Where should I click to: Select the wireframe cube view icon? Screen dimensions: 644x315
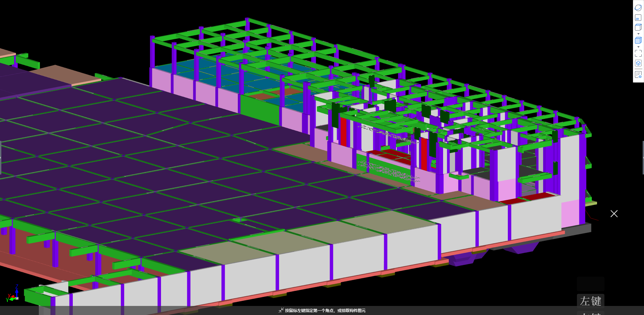click(638, 28)
